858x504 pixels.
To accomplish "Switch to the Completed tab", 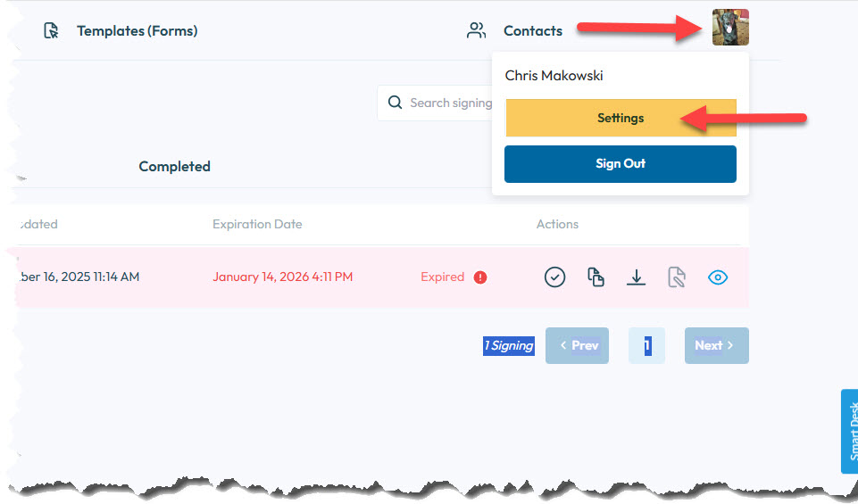I will [175, 167].
